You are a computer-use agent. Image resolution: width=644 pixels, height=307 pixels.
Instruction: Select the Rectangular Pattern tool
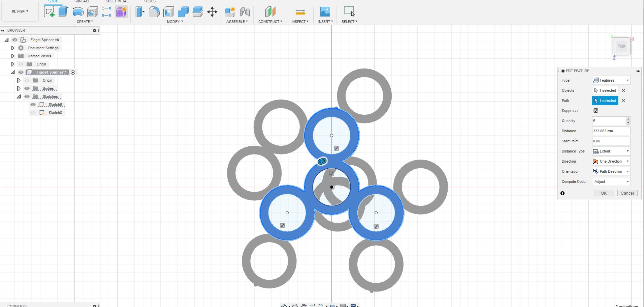point(107,12)
